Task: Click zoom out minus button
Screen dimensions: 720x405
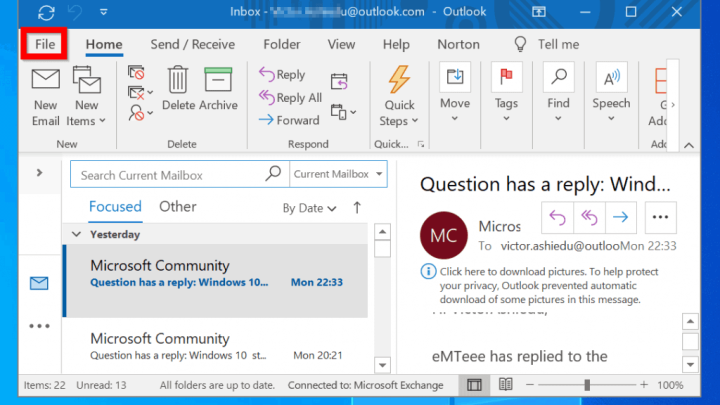Action: [529, 385]
